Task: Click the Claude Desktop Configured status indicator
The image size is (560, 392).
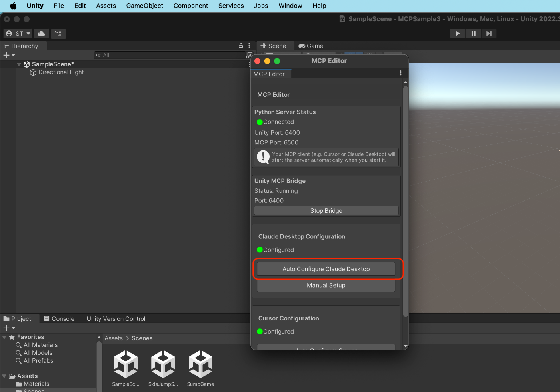Action: click(x=260, y=250)
